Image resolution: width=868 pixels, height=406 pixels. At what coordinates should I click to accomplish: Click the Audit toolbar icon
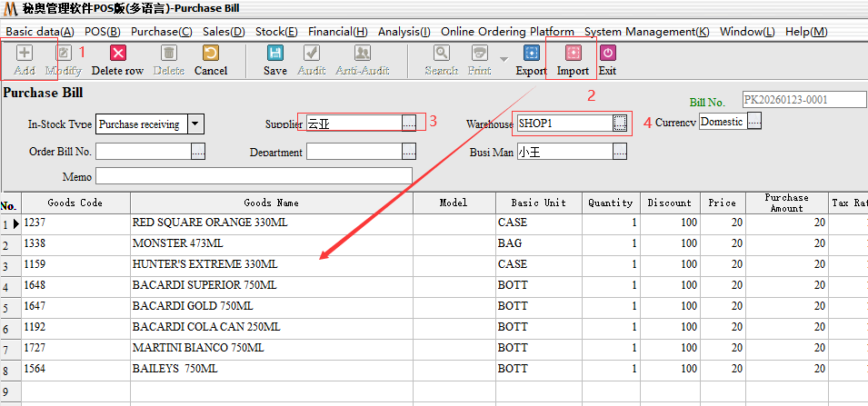pos(311,54)
